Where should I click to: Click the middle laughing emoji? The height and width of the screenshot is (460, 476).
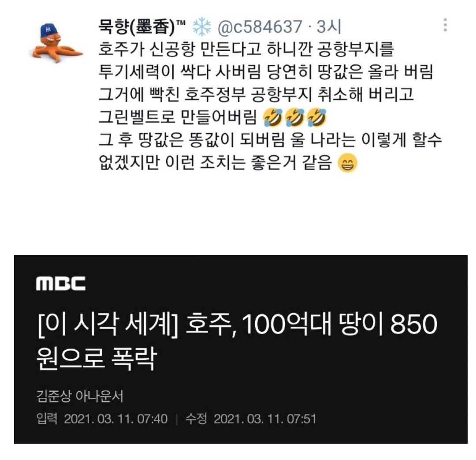(295, 118)
